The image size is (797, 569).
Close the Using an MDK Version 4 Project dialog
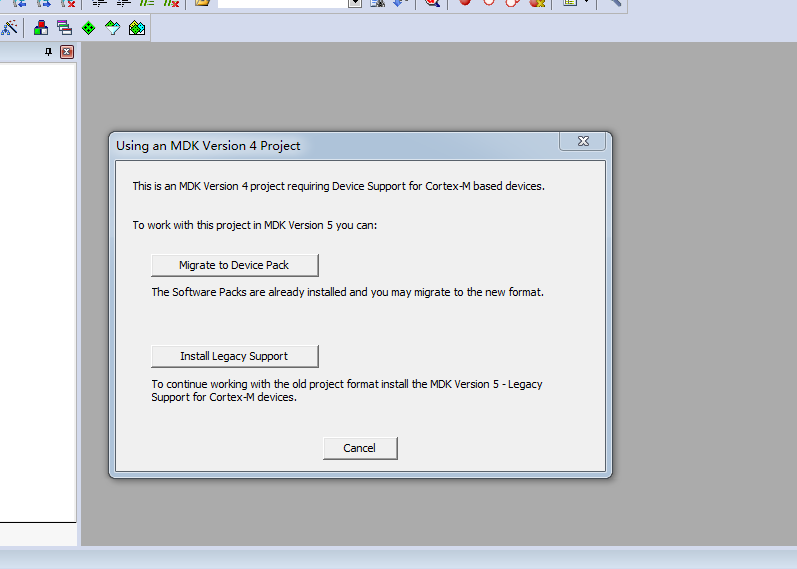pos(583,141)
